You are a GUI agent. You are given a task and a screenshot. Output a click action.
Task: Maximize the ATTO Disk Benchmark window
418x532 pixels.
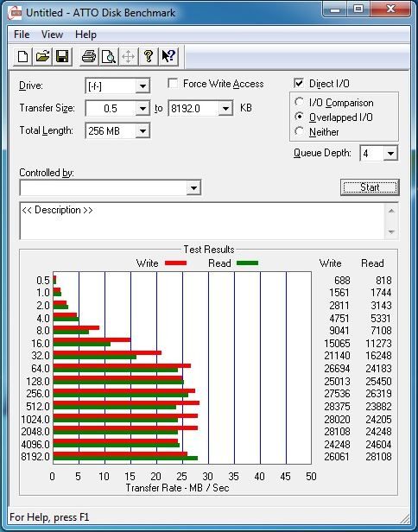(358, 9)
